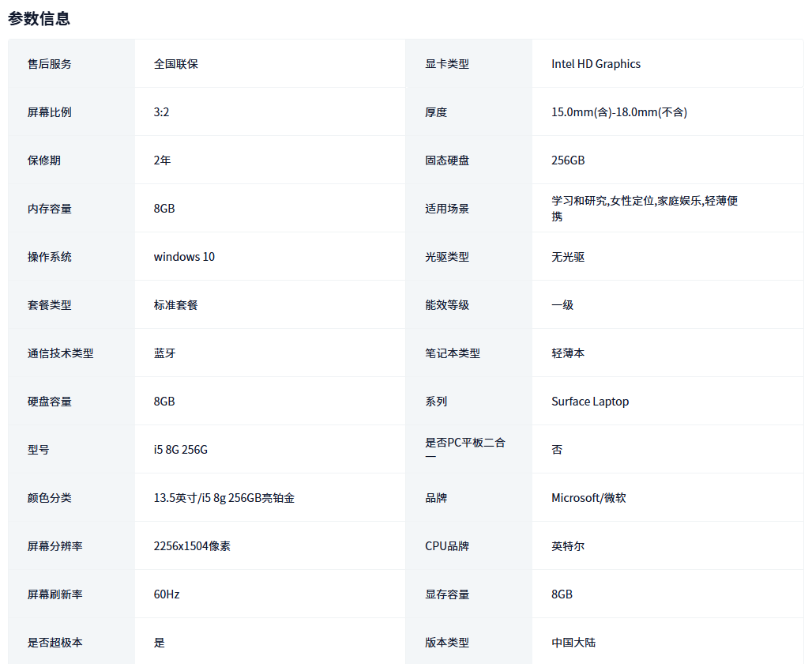
Task: Click the 学习和研究,女性定位 scenario value
Action: 645,209
